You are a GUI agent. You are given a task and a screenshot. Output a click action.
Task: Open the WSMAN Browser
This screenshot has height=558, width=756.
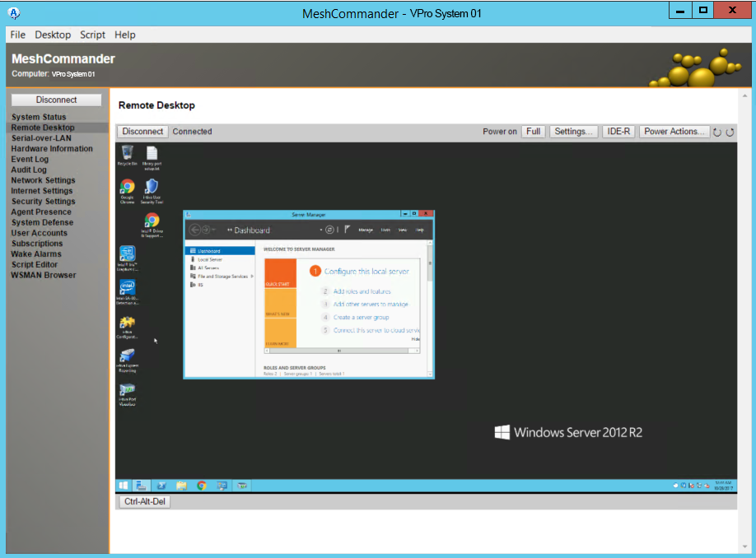(44, 275)
